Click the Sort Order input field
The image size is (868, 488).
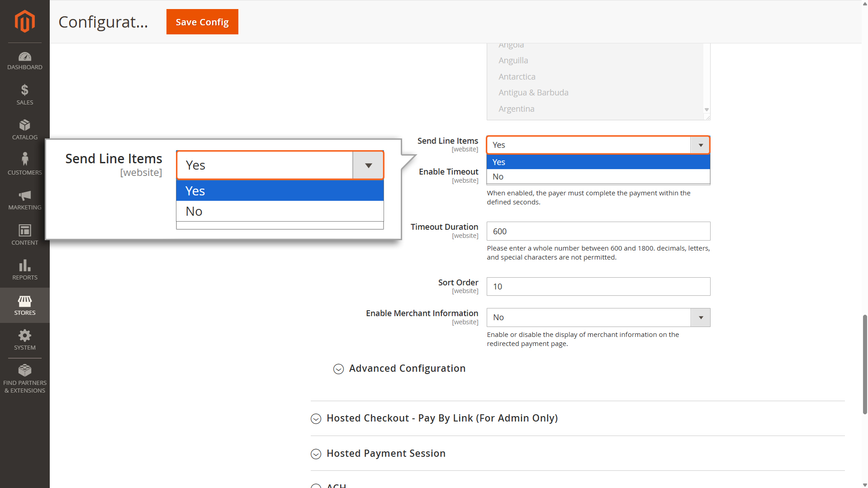click(x=598, y=287)
